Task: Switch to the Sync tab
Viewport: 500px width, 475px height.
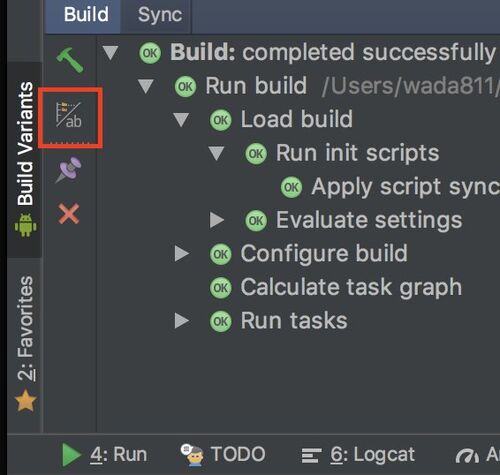Action: pyautogui.click(x=160, y=15)
